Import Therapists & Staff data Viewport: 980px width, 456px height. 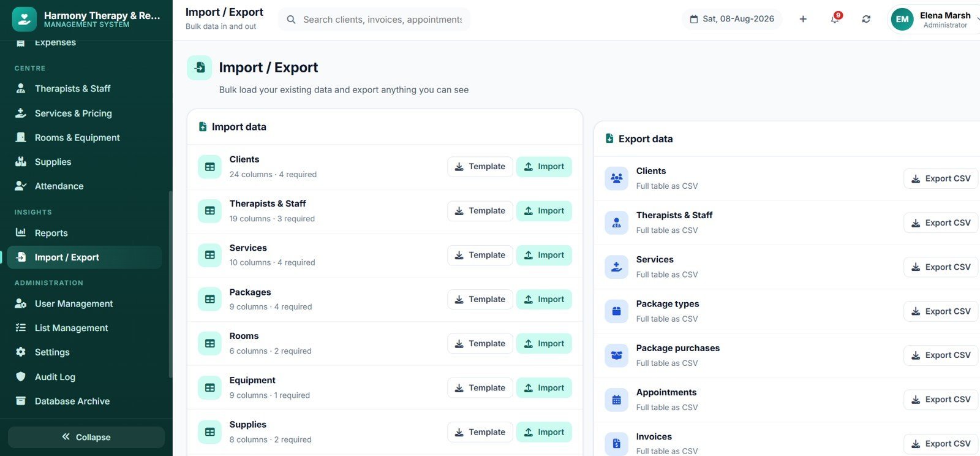[545, 211]
